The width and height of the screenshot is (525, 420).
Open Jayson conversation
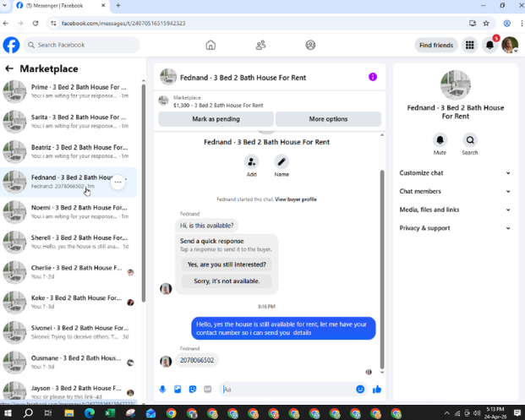click(68, 391)
